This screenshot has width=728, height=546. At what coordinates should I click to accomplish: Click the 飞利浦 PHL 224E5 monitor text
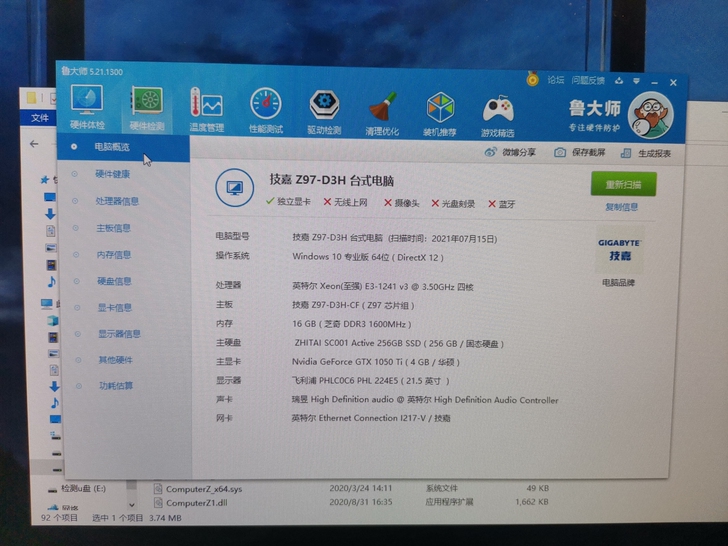370,381
